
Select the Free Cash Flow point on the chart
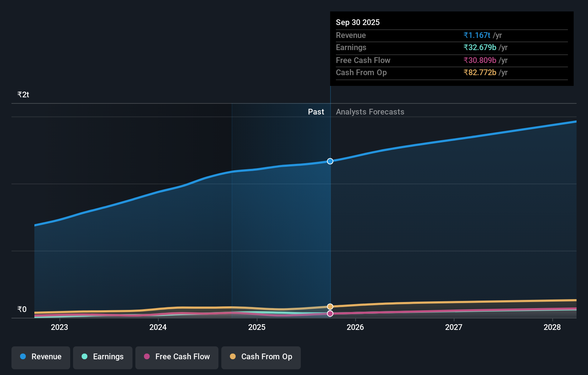(330, 314)
